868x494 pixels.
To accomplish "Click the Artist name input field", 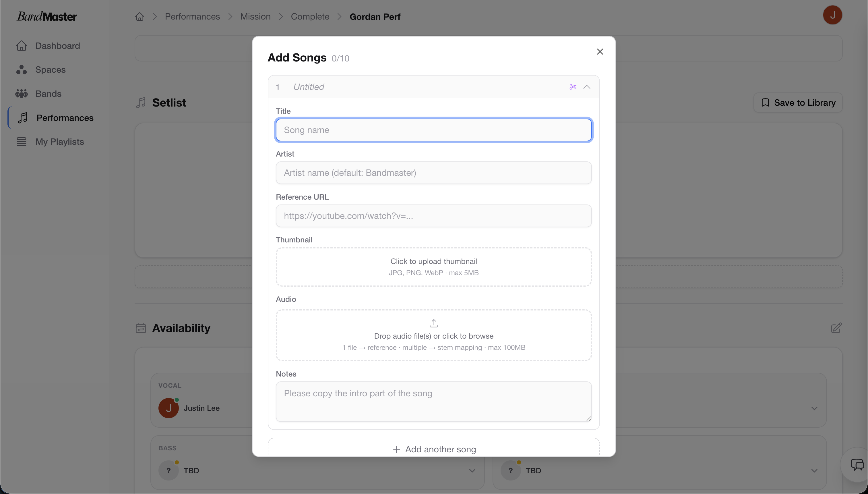I will click(434, 173).
